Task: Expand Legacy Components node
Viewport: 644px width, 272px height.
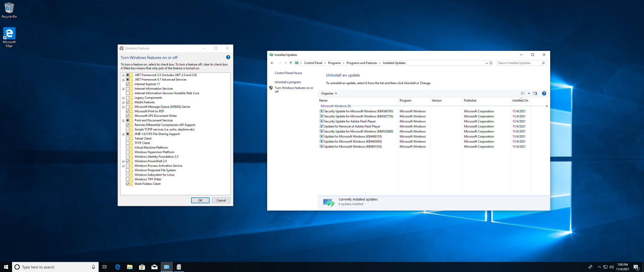Action: click(x=123, y=98)
